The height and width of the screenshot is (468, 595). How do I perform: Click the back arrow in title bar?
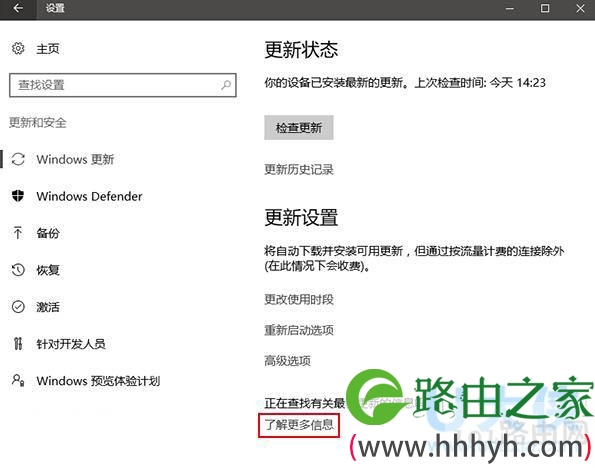(x=18, y=8)
